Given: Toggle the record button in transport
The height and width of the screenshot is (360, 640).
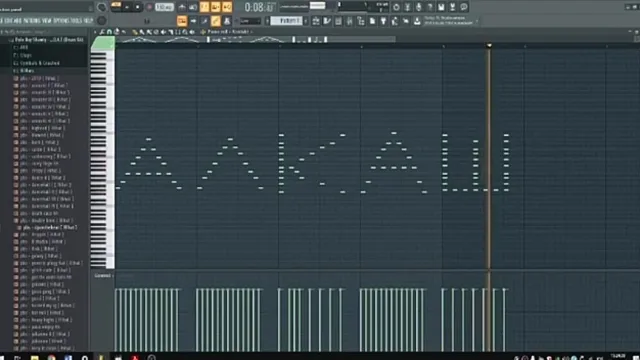Looking at the screenshot, I should tap(149, 7).
